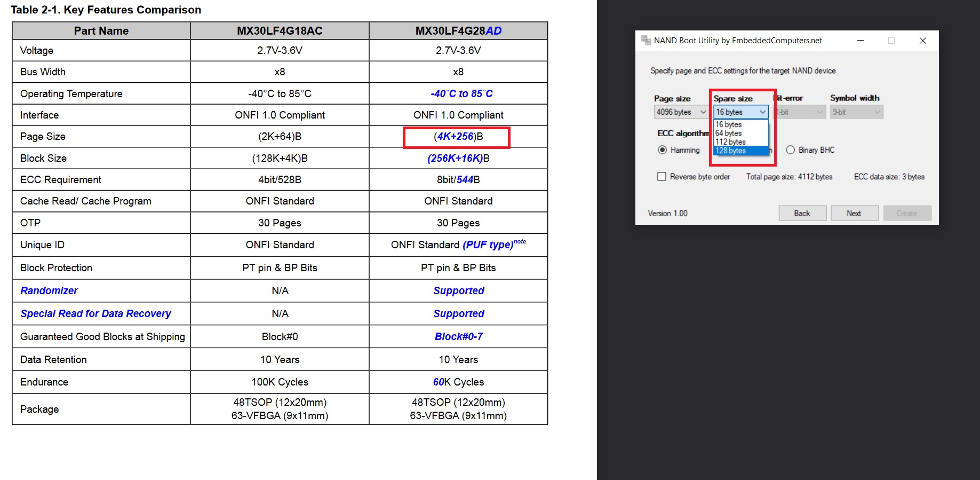Click the 'Endurance' row label
This screenshot has width=980, height=480.
44,382
